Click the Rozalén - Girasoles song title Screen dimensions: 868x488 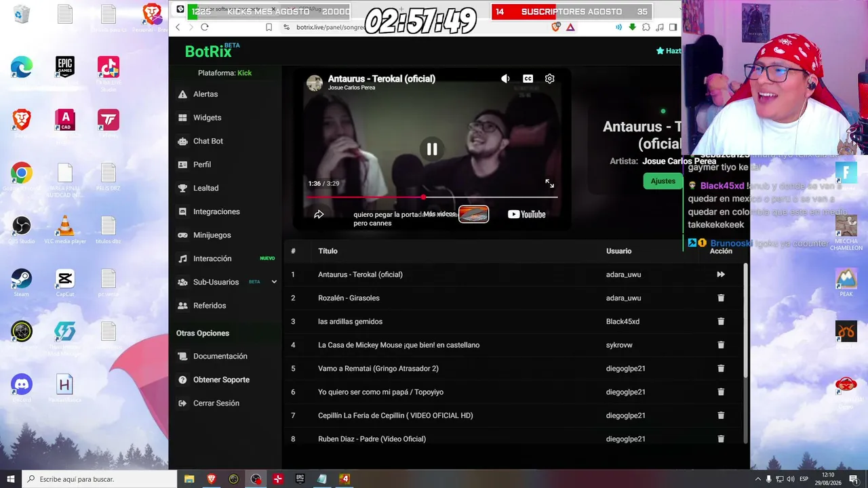(349, 298)
